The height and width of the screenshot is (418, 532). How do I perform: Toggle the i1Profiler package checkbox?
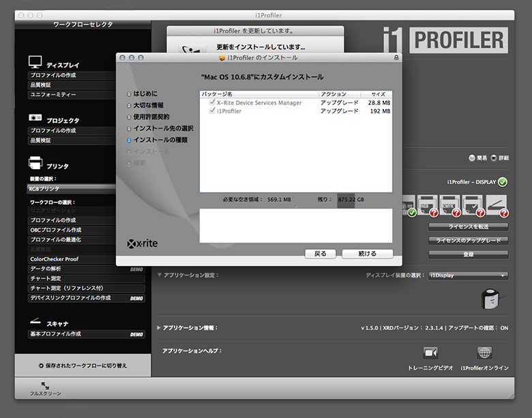tap(212, 110)
